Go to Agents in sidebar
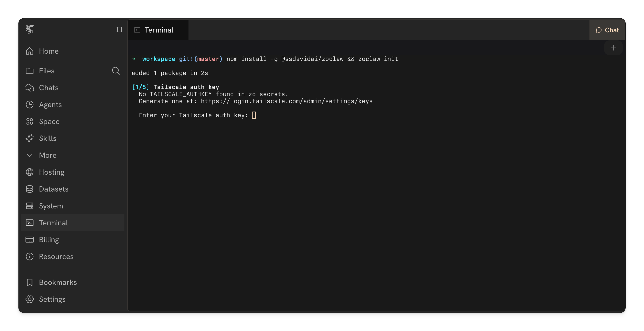This screenshot has height=331, width=644. (x=50, y=104)
